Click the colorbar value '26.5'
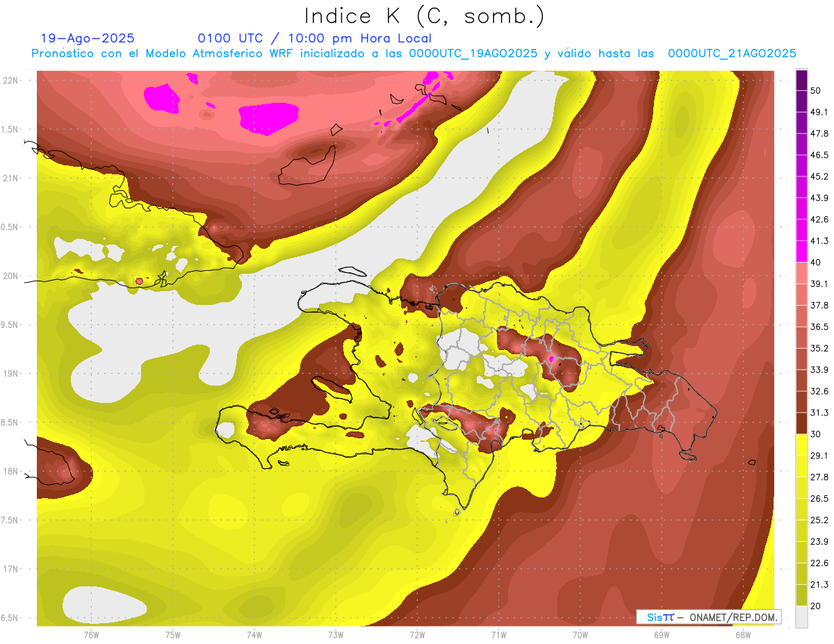This screenshot has width=834, height=644. point(819,499)
